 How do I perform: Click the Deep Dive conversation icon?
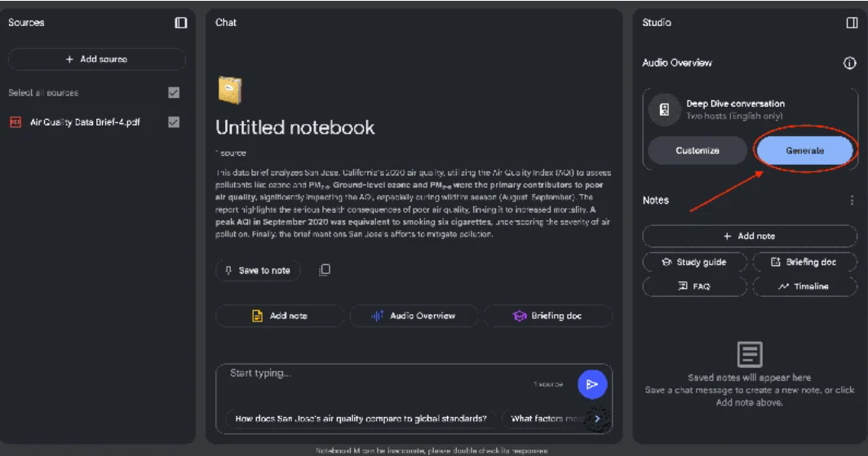664,110
